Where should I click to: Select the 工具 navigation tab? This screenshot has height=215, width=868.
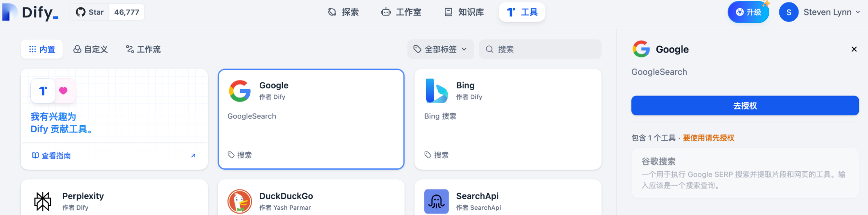click(522, 12)
